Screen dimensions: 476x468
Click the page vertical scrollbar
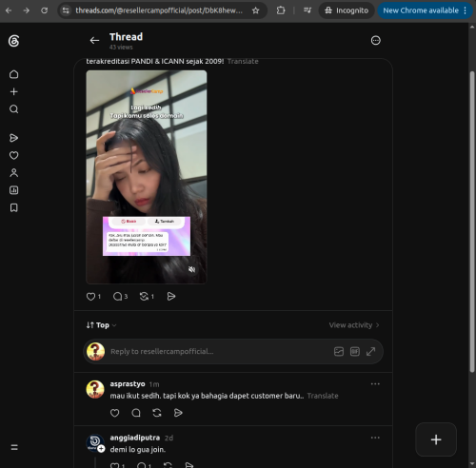tap(472, 222)
